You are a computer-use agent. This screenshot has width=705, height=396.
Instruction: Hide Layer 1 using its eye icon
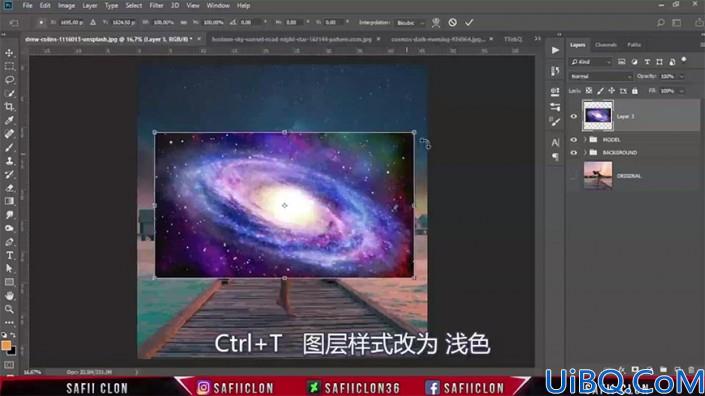coord(574,116)
